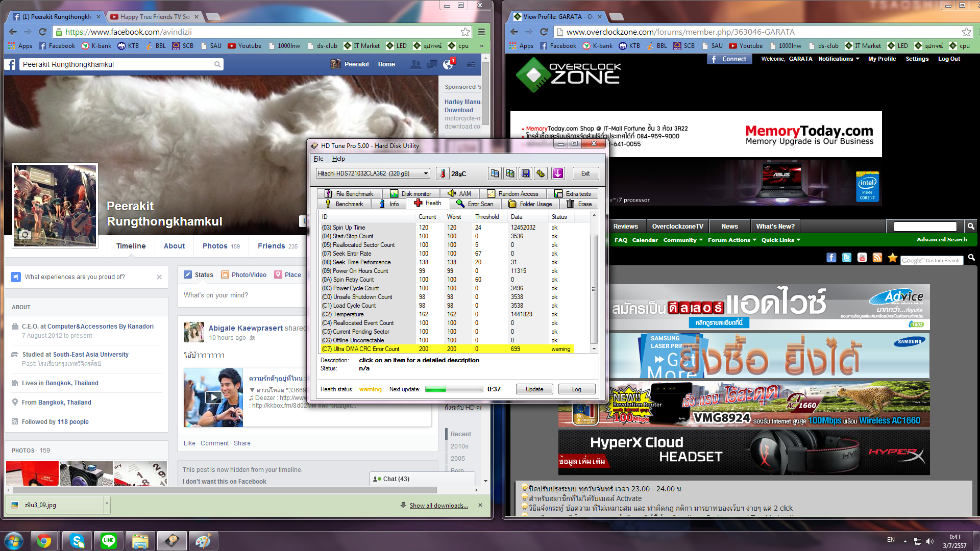Click the copy screenshot to clipboard icon

[510, 173]
